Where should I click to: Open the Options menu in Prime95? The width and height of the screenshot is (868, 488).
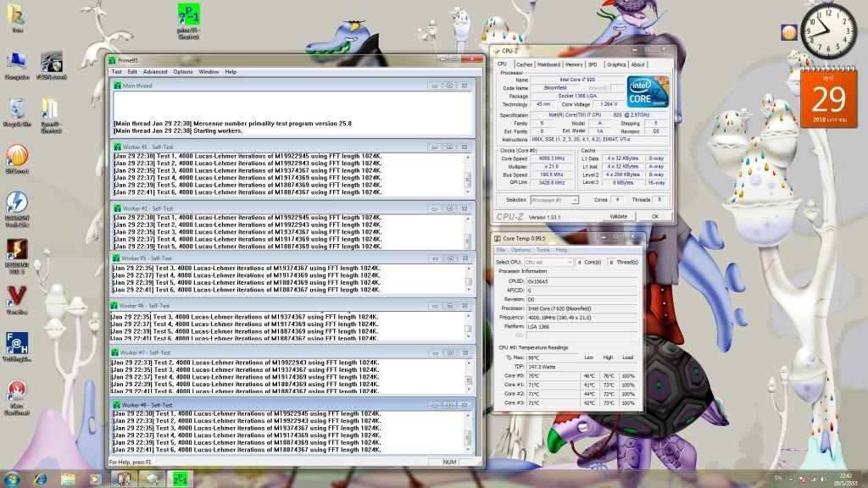tap(183, 72)
